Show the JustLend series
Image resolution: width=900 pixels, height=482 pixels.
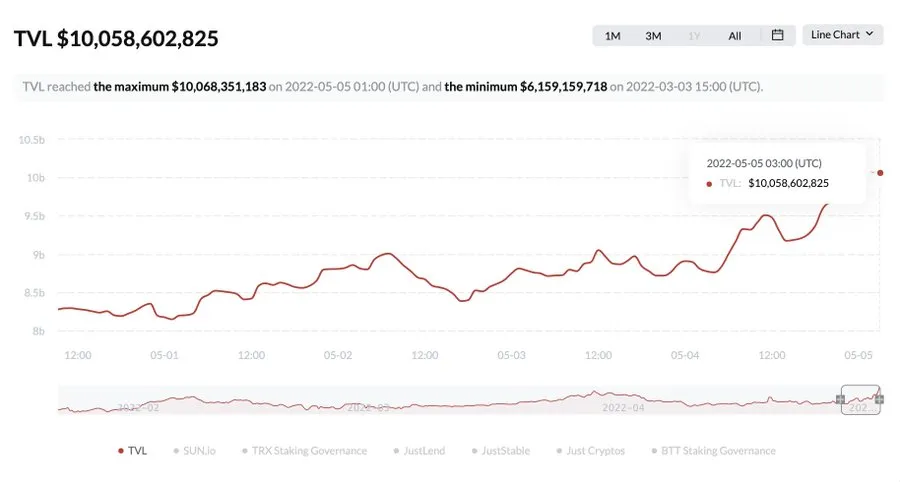[x=419, y=451]
